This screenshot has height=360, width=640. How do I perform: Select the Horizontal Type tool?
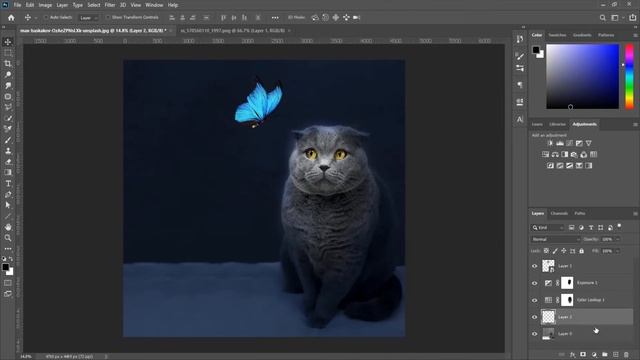point(8,184)
